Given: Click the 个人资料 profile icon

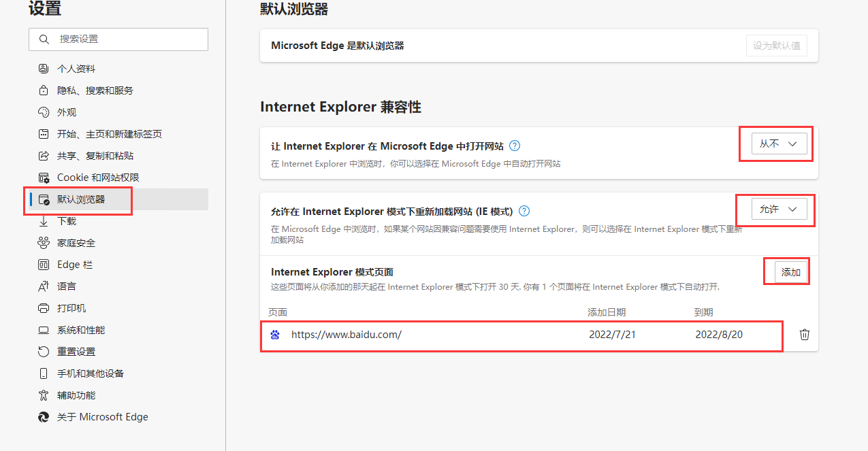Looking at the screenshot, I should (44, 69).
